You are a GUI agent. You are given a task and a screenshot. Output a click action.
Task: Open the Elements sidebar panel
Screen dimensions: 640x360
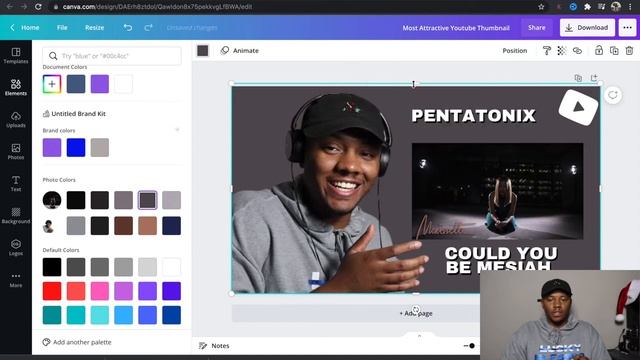16,87
